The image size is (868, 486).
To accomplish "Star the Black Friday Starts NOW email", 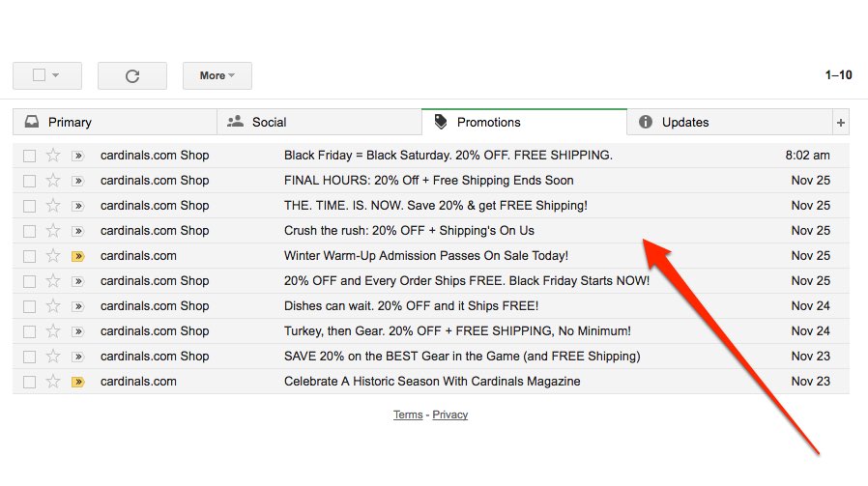I will coord(53,281).
